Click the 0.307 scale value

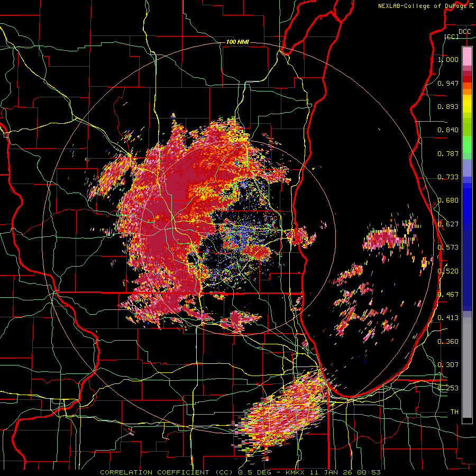[x=448, y=364]
